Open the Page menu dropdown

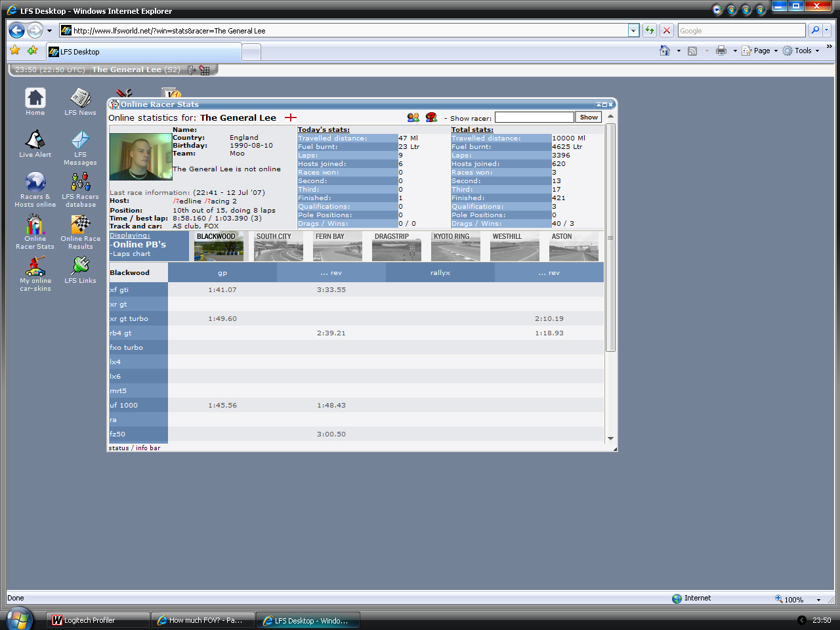point(760,51)
